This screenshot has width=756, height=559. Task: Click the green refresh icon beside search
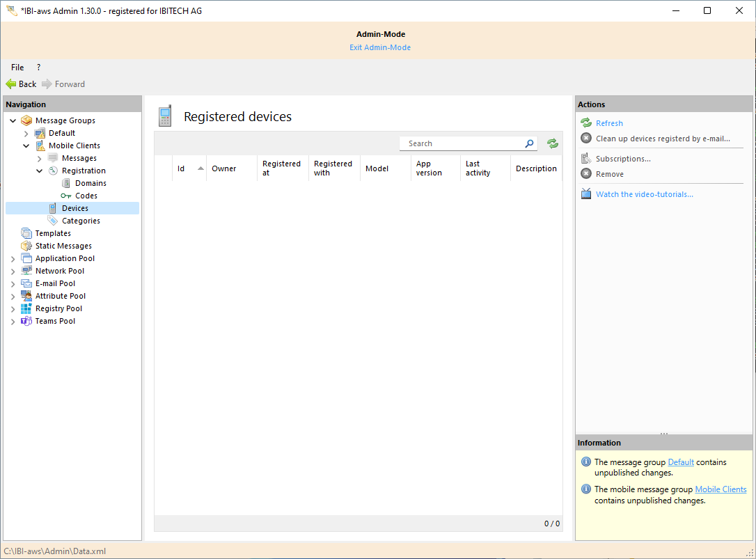(552, 143)
